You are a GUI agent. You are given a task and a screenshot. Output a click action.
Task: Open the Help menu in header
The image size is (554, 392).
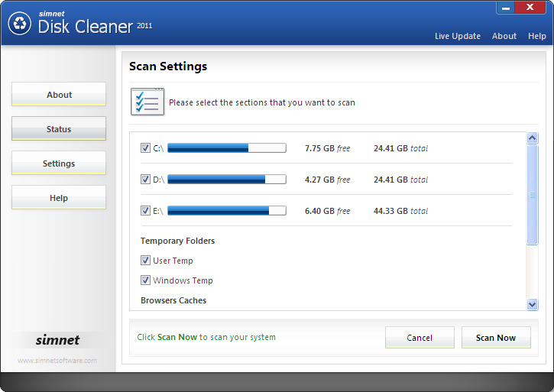point(537,36)
